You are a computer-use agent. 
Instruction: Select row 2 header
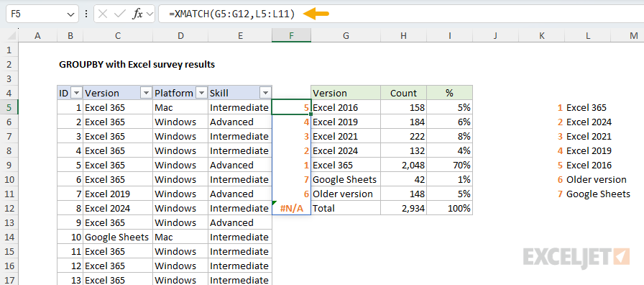9,64
